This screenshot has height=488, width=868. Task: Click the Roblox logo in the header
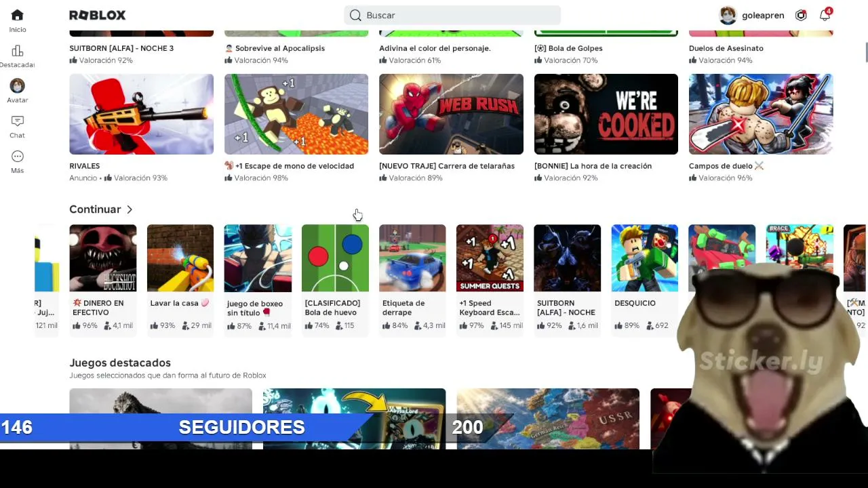point(97,15)
